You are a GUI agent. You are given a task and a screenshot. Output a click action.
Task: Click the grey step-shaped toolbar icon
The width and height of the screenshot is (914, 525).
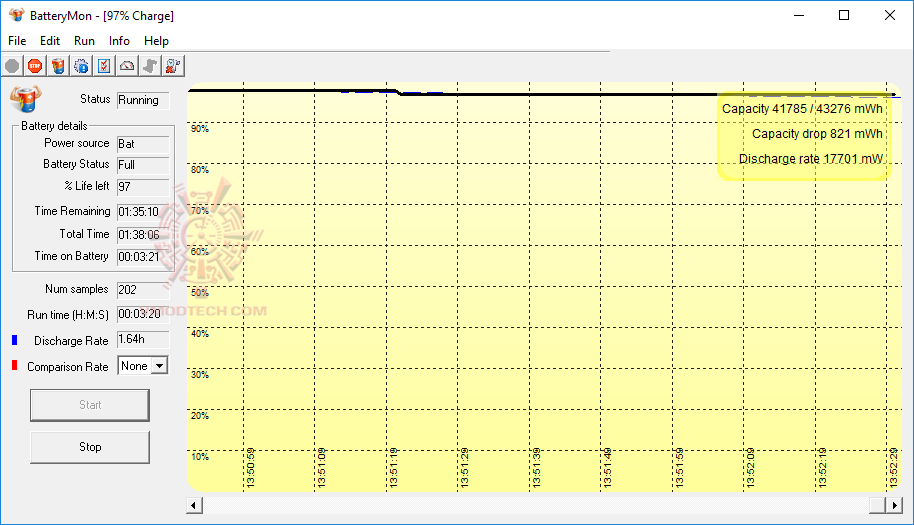tap(150, 66)
